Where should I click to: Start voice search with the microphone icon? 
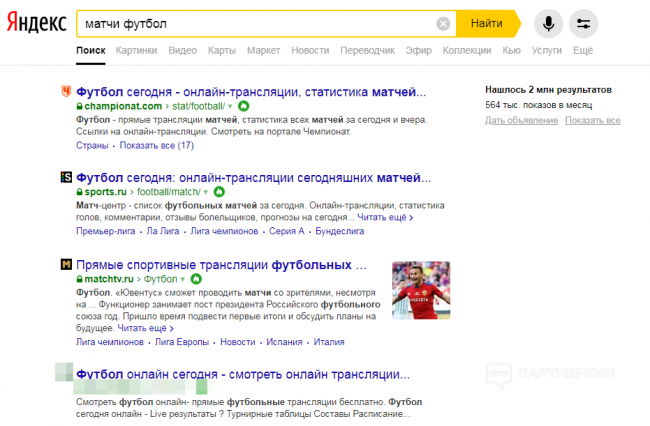547,23
